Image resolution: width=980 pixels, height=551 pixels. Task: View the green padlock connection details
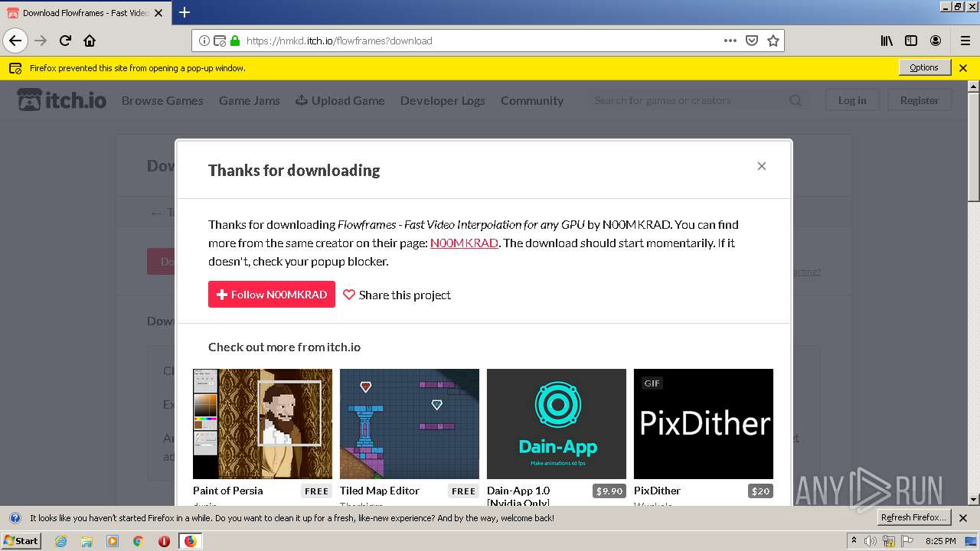235,41
